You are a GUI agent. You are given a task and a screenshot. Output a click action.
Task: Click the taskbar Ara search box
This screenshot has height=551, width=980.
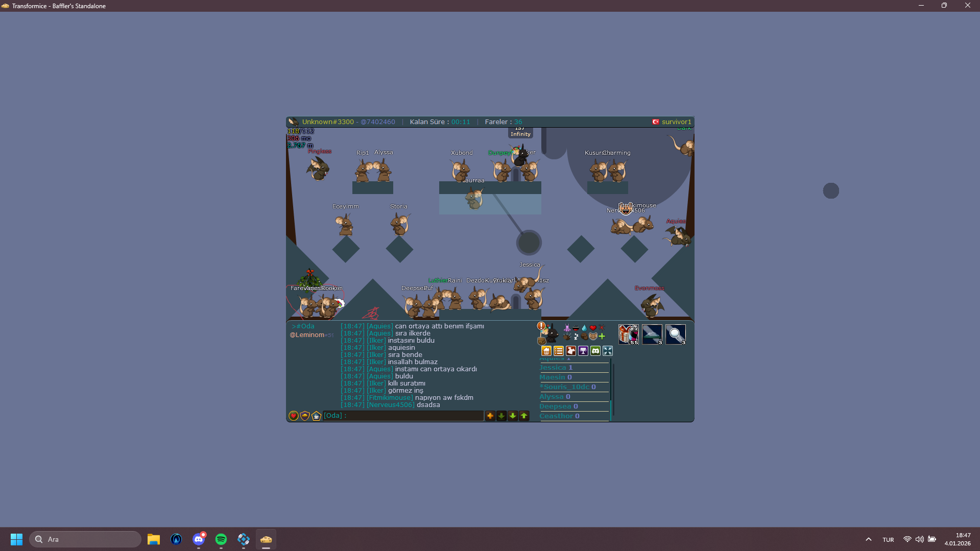pyautogui.click(x=85, y=539)
